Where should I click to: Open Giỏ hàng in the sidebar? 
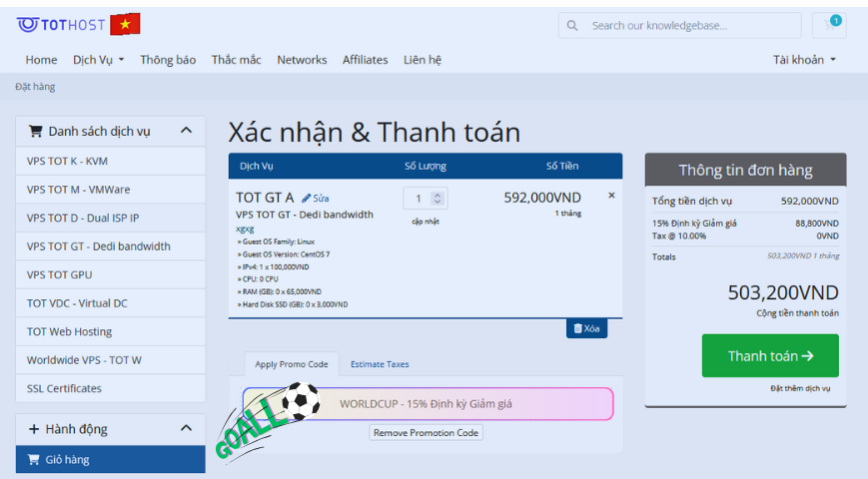click(x=111, y=459)
